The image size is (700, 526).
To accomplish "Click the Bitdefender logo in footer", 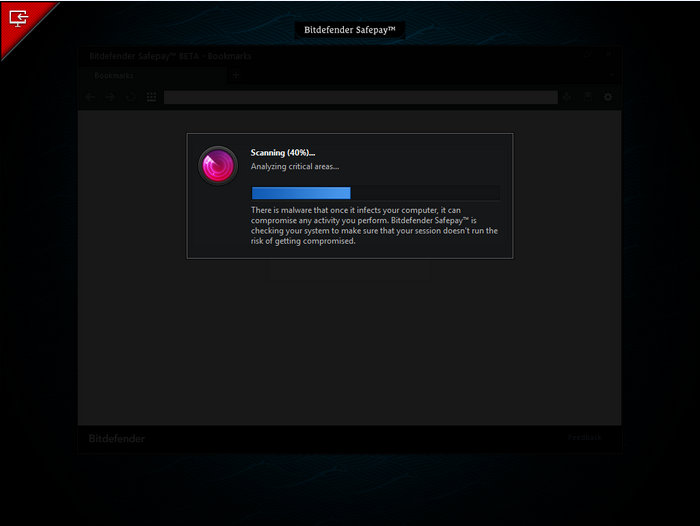I will (x=117, y=438).
